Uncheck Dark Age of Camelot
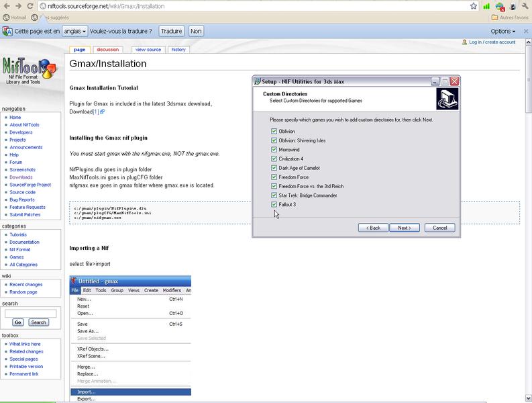The width and height of the screenshot is (532, 403). pos(274,168)
